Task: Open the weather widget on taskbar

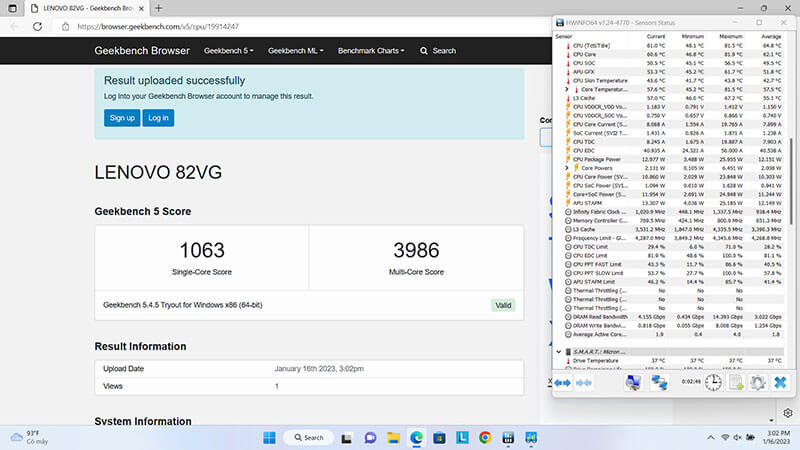Action: coord(30,437)
